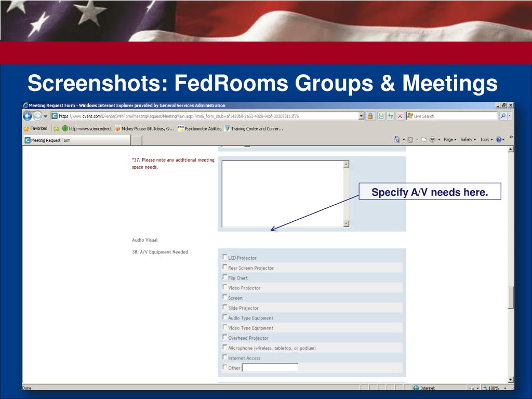Screen dimensions: 532x399
Task: Open the Print options dropdown arrow
Action: tap(439, 140)
